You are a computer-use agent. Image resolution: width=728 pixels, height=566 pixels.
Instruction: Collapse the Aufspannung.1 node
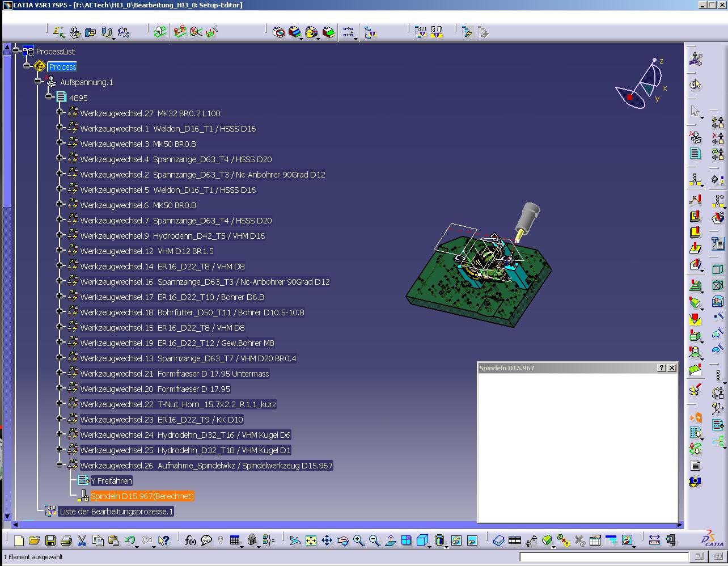pos(38,81)
